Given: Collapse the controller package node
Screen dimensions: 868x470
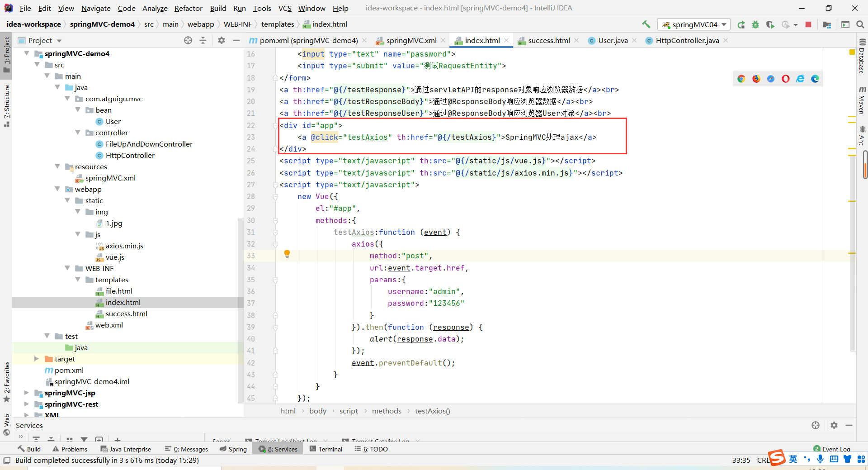Looking at the screenshot, I should (x=78, y=133).
